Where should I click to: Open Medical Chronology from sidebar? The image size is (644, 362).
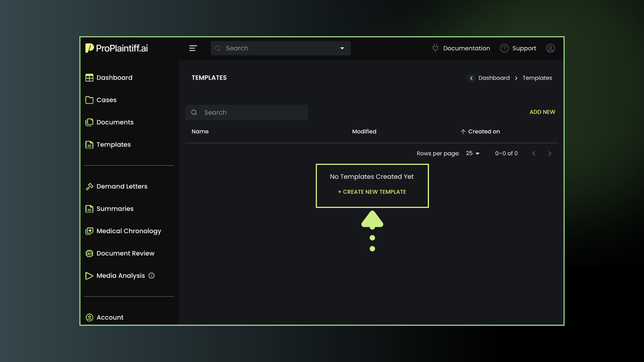click(129, 231)
